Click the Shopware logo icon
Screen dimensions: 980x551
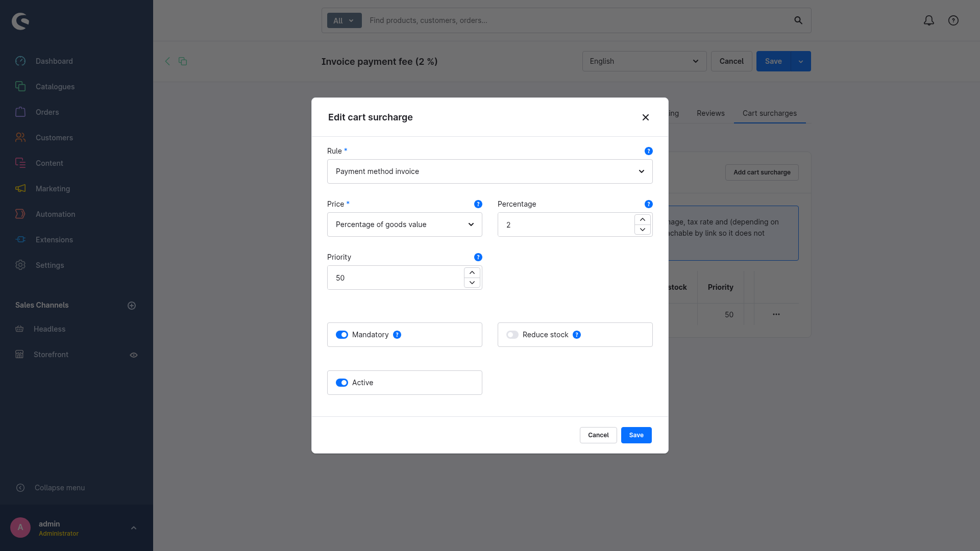point(20,21)
